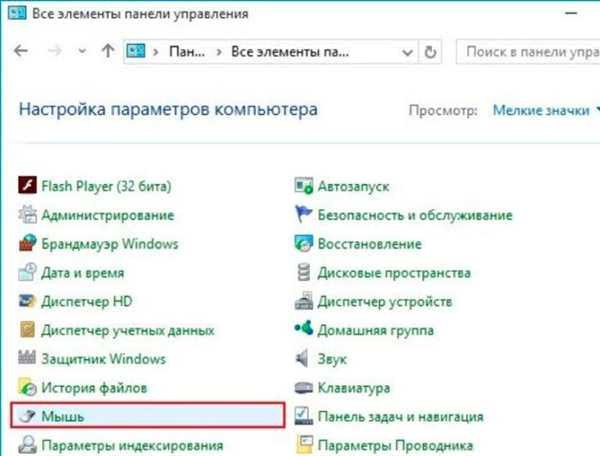This screenshot has height=456, width=600.
Task: Click the window title bar control panel icon
Action: (18, 13)
